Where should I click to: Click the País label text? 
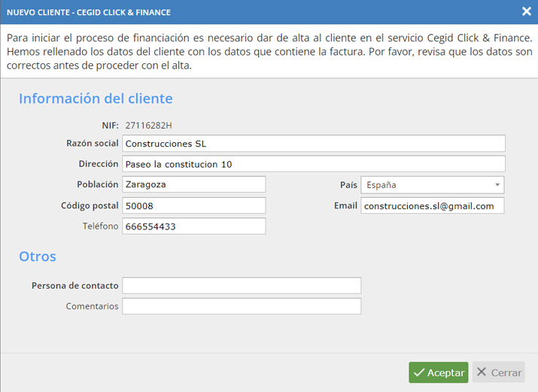[x=348, y=185]
